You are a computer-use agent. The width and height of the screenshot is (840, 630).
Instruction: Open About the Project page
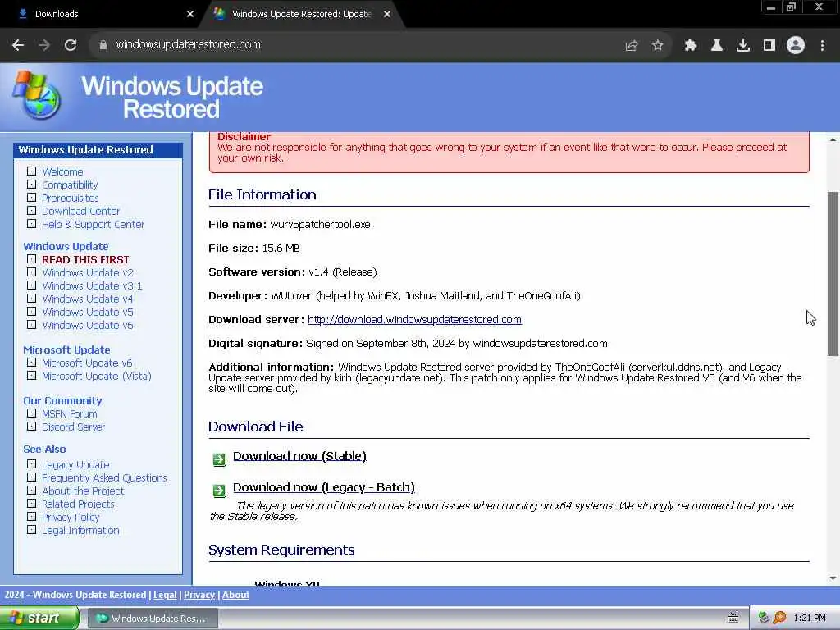coord(83,491)
